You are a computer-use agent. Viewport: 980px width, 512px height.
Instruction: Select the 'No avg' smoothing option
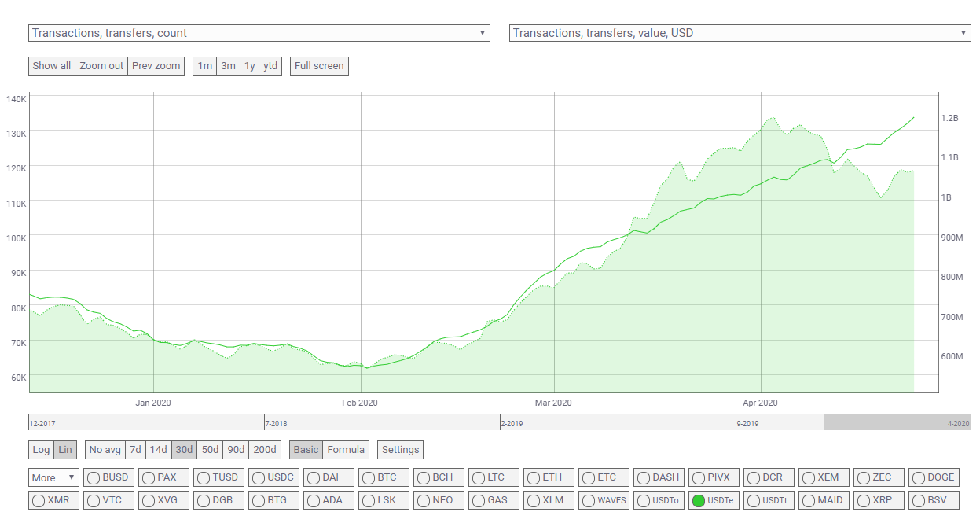(105, 450)
